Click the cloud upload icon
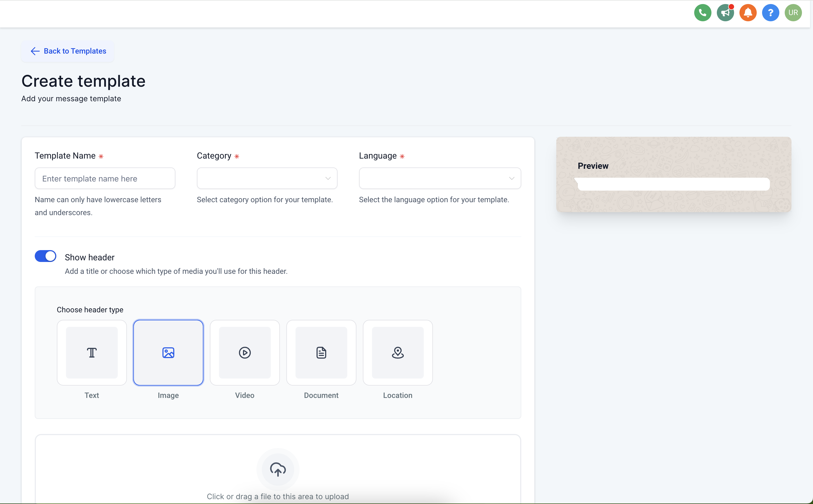Viewport: 813px width, 504px height. (x=278, y=469)
